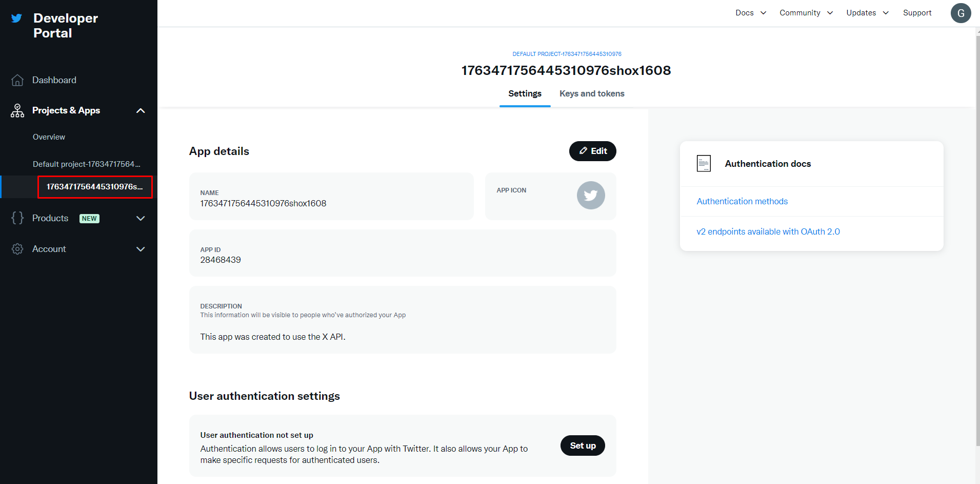
Task: Select Overview in the sidebar
Action: tap(49, 137)
